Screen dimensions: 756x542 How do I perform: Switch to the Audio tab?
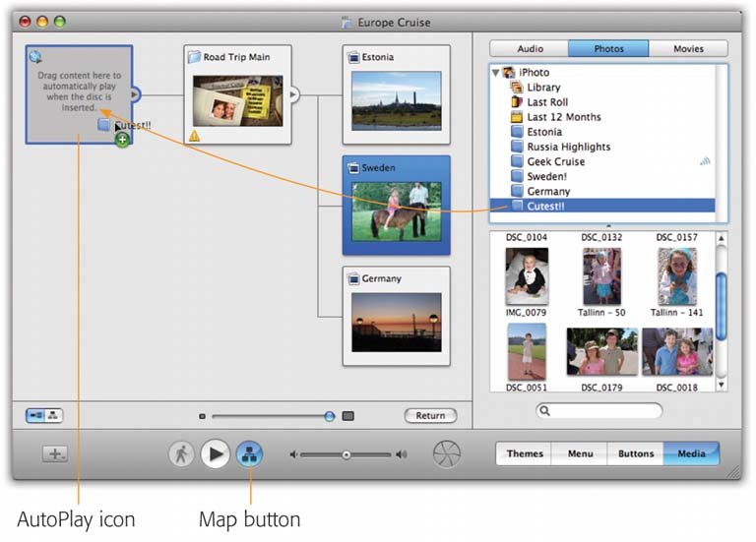529,48
